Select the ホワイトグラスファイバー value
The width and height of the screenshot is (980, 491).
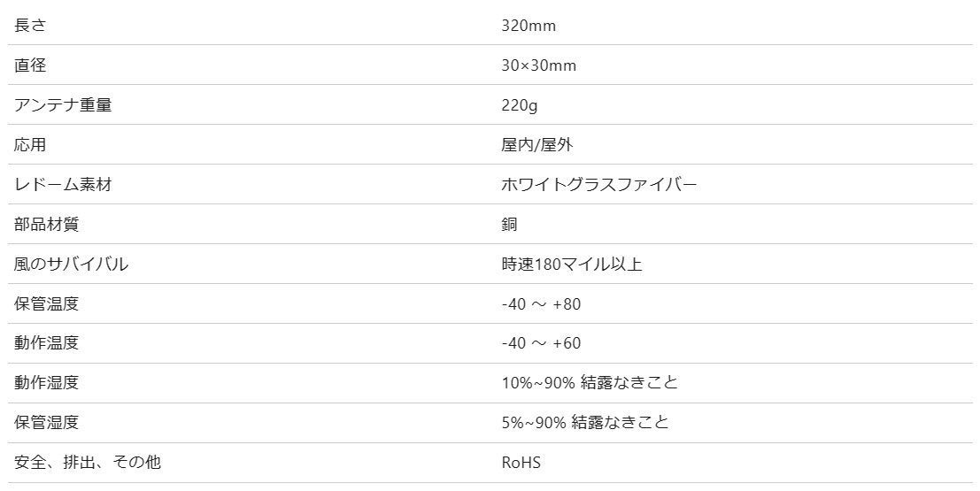click(x=598, y=184)
